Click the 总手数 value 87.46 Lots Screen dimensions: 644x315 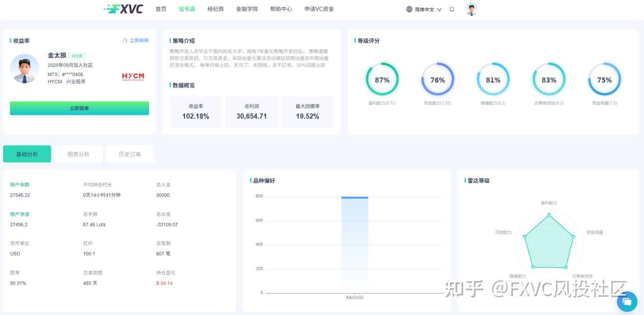pyautogui.click(x=95, y=224)
